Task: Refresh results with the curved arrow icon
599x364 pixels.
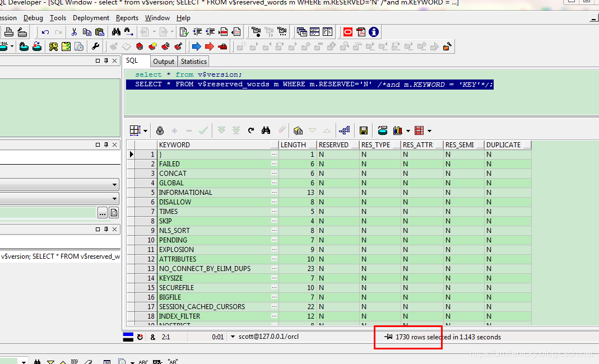Action: click(x=251, y=130)
